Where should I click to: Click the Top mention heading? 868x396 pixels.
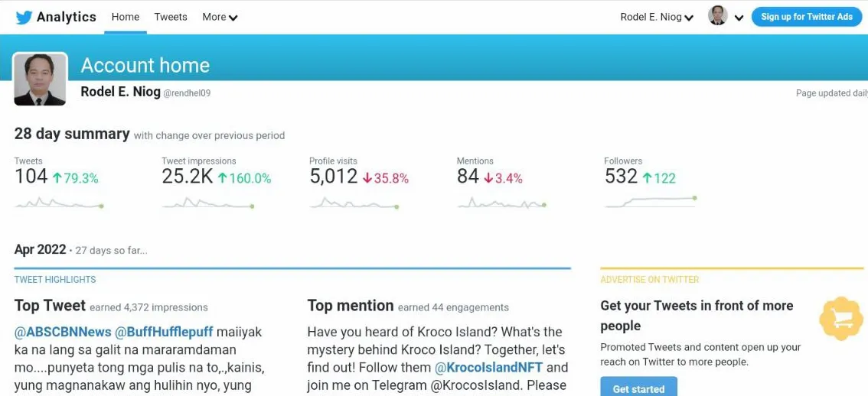(x=351, y=305)
